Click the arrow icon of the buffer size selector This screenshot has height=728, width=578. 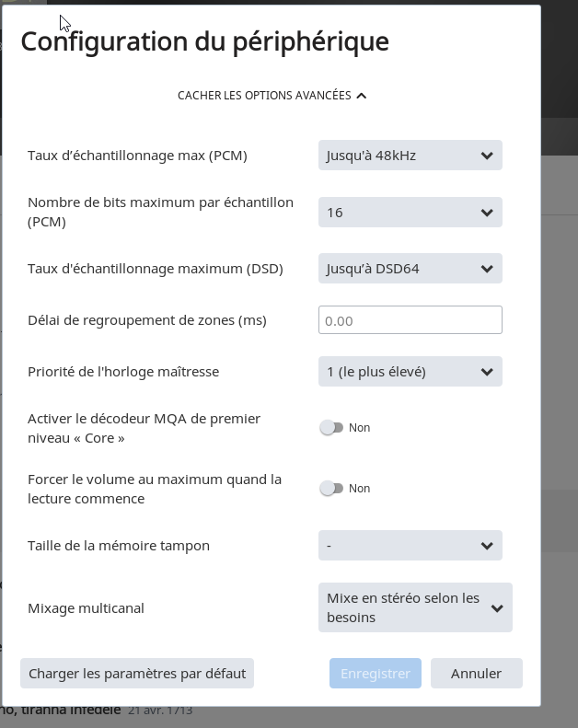(487, 546)
